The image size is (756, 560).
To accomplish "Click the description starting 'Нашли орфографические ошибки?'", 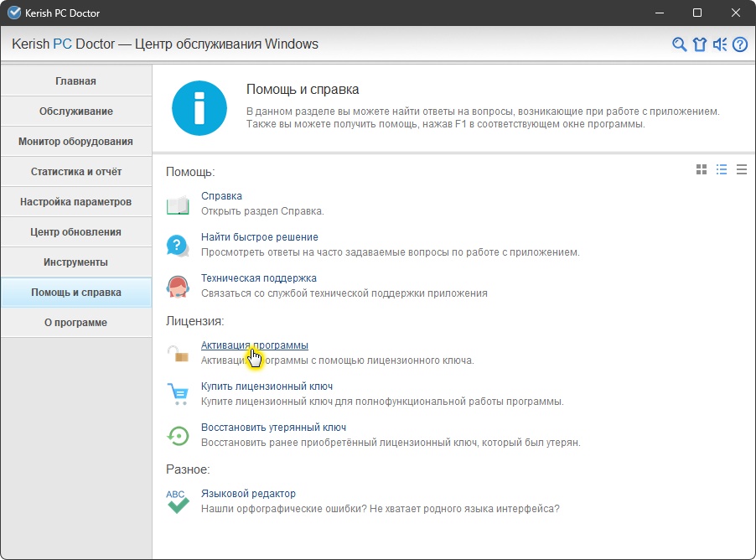I will pos(381,508).
